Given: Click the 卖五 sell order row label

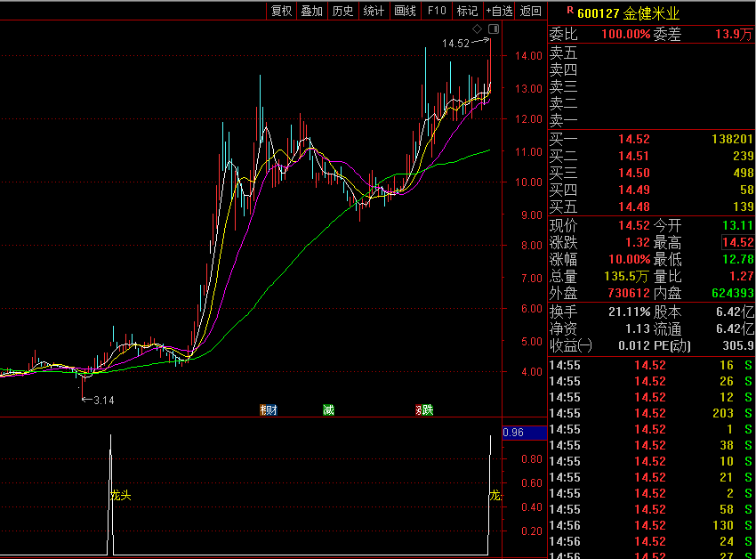Looking at the screenshot, I should click(563, 53).
